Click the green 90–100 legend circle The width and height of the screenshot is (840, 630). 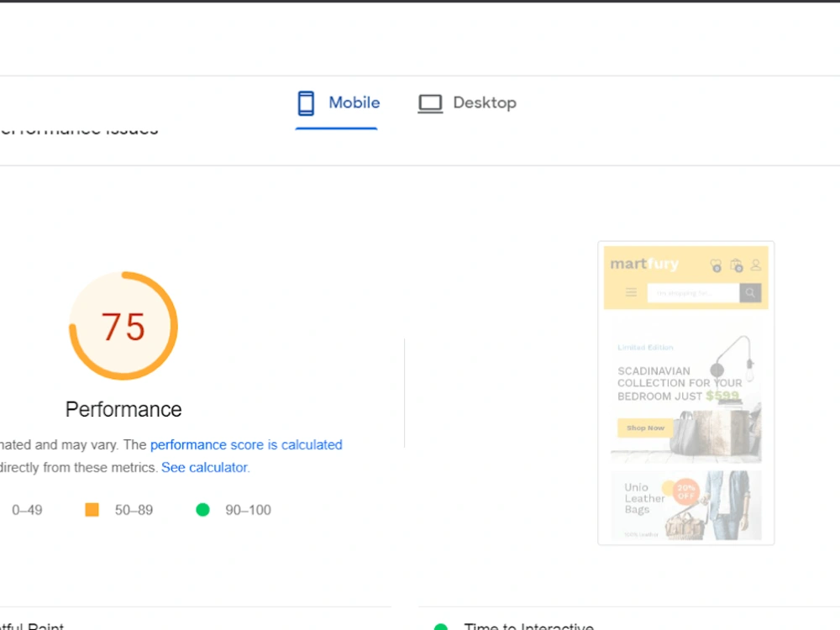coord(202,510)
